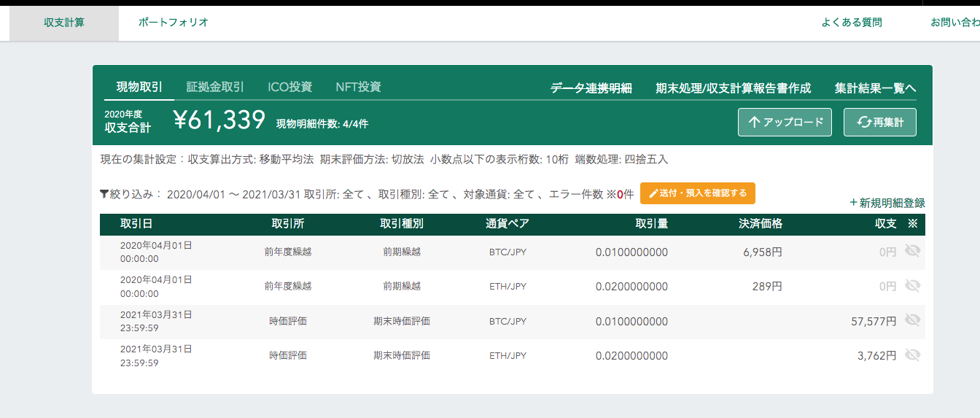This screenshot has width=980, height=418.
Task: Click the 289円 price cell
Action: (767, 287)
